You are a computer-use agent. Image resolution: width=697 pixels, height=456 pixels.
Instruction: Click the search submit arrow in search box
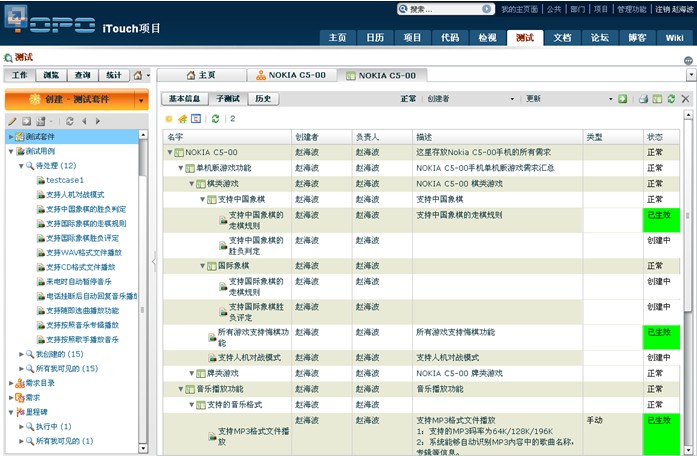click(486, 9)
